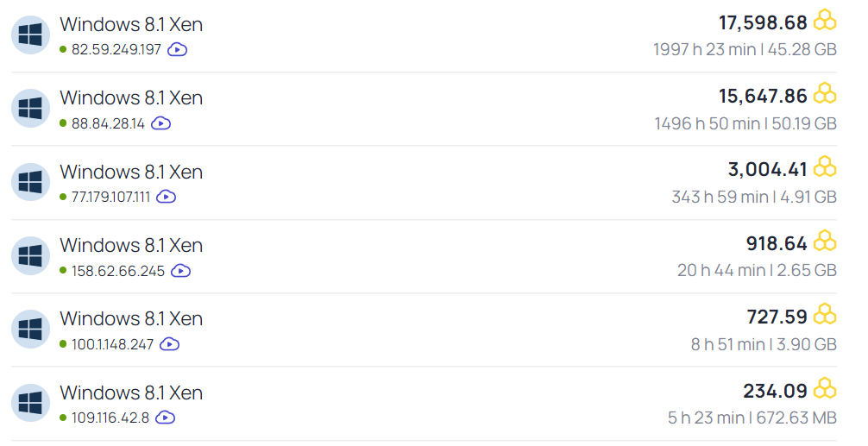Click the 1997 h 23 min usage stats
Viewport: 868px width, 446px height.
(703, 50)
